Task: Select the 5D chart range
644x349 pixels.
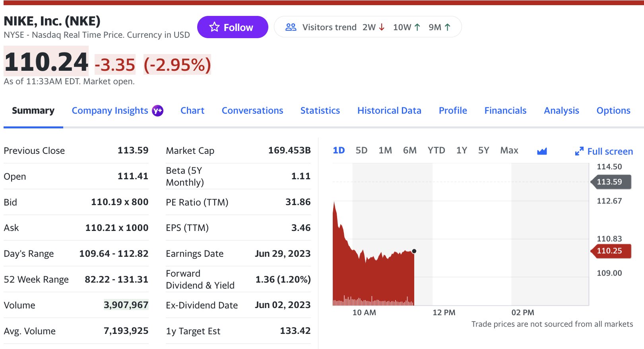Action: [361, 150]
